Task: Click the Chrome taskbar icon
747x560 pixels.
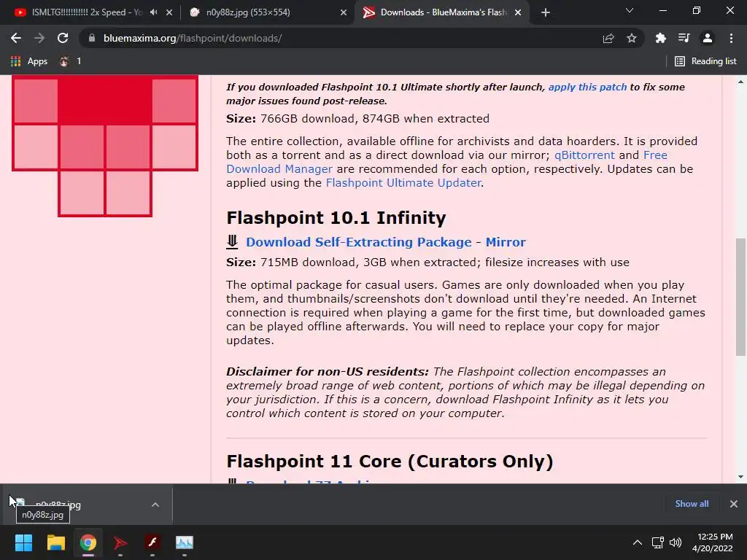Action: [x=88, y=542]
